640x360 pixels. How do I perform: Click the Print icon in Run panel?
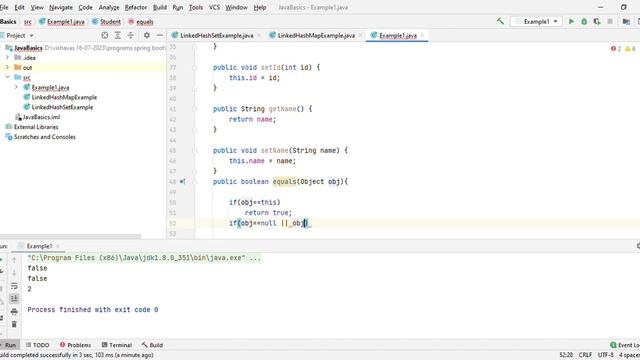14,311
